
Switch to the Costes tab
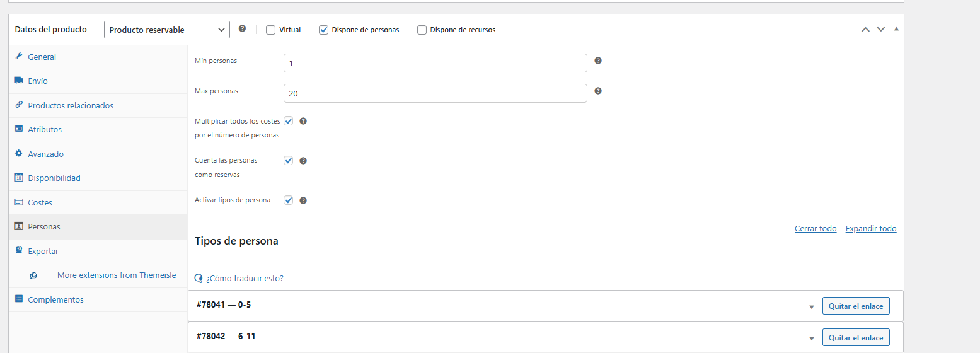pos(40,203)
